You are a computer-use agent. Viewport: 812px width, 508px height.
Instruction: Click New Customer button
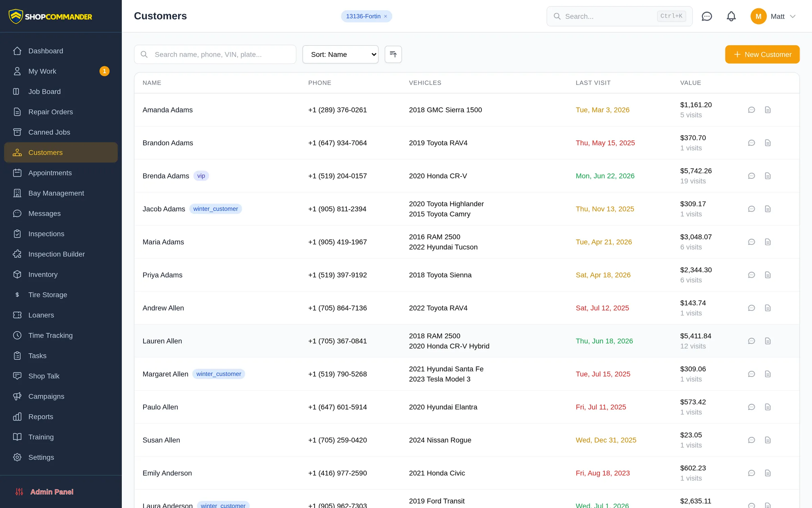click(762, 54)
